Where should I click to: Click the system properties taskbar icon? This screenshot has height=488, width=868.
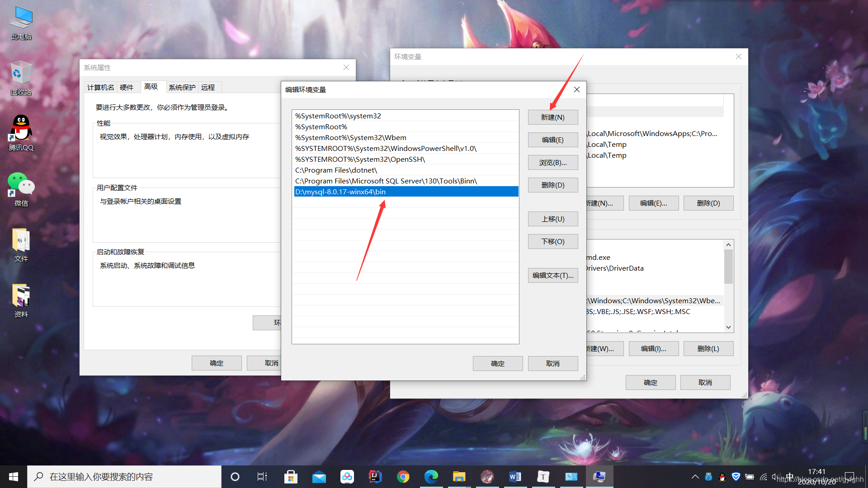click(599, 477)
